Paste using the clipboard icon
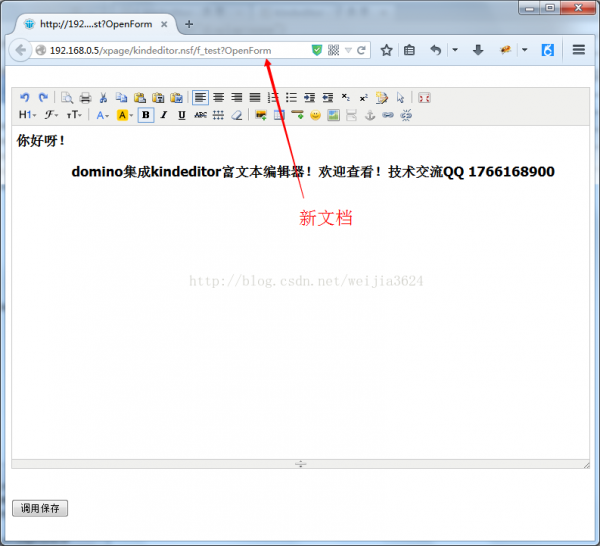This screenshot has height=546, width=600. click(140, 98)
